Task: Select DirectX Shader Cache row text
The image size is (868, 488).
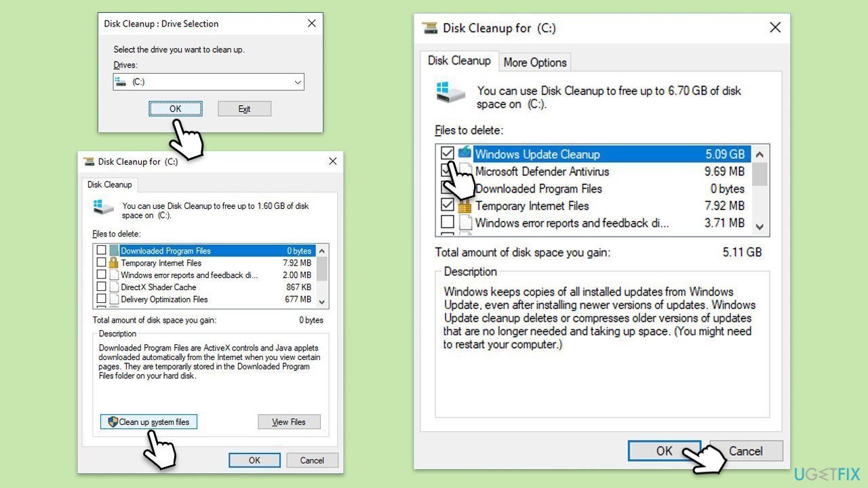Action: click(158, 287)
